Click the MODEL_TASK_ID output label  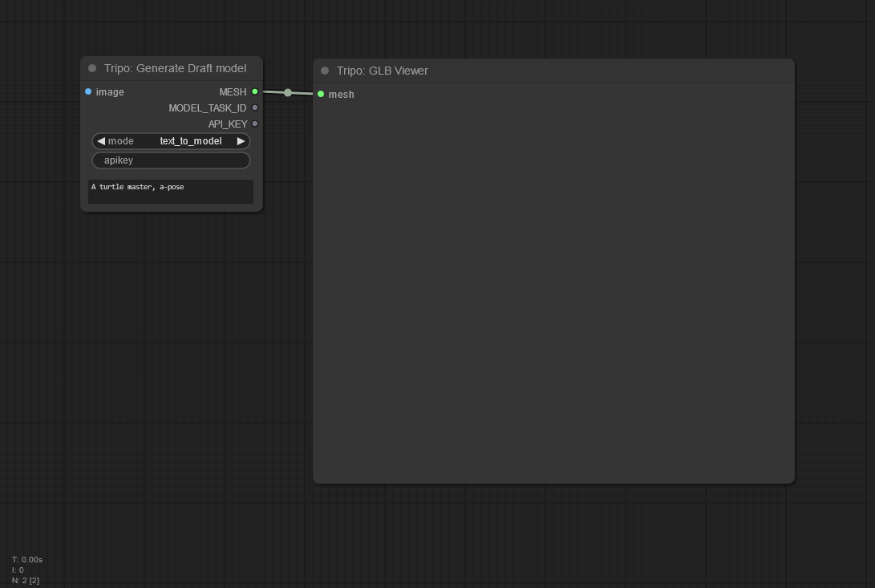(208, 107)
